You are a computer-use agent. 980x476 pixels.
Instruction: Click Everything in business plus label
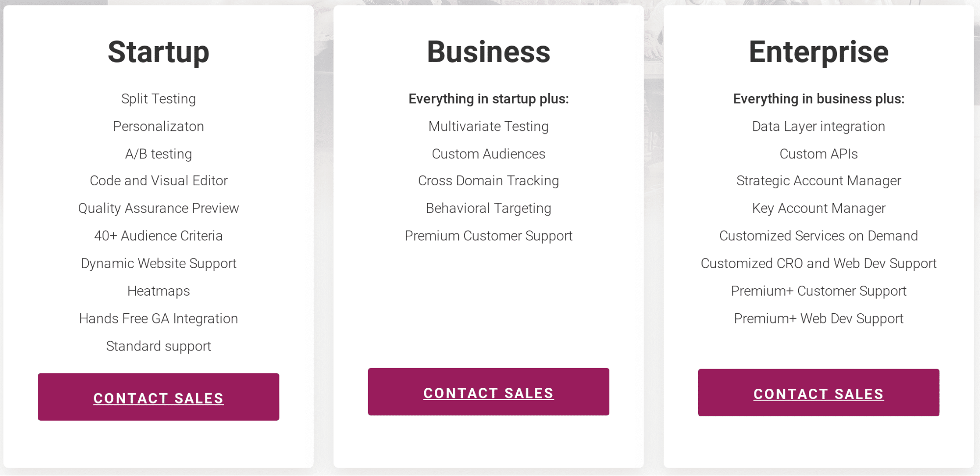coord(819,99)
